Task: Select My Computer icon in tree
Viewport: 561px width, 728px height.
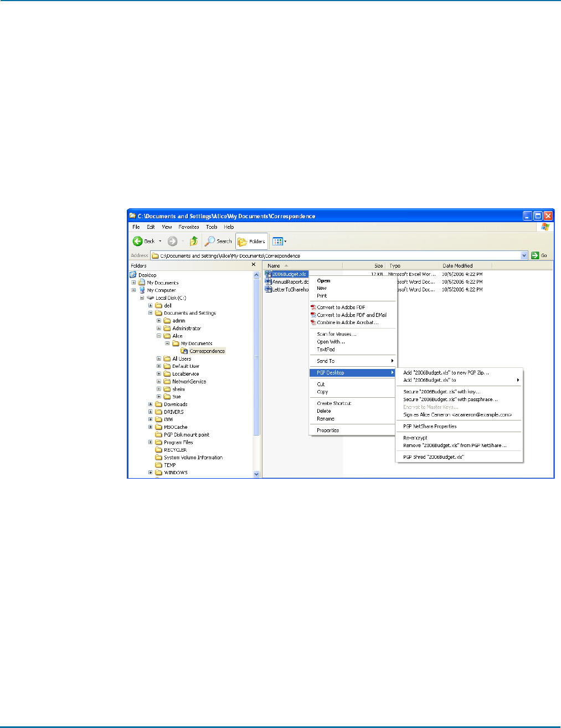Action: [x=142, y=290]
